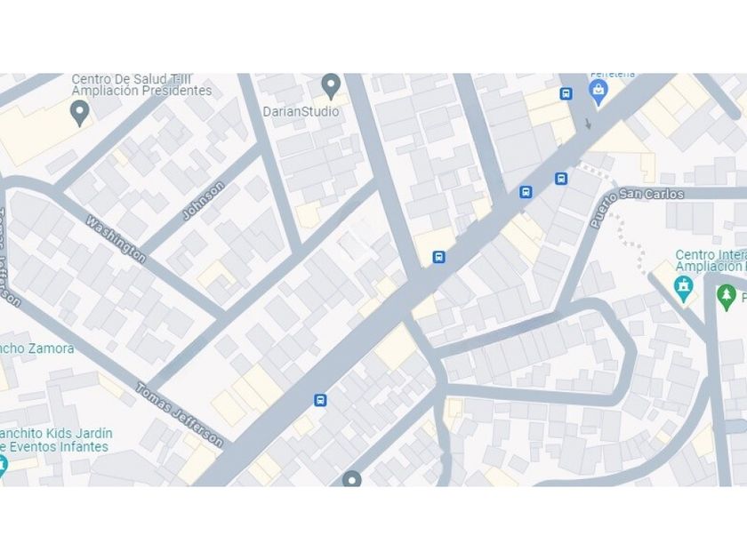Click Tomas Jefferson label near the avenue
Image resolution: width=747 pixels, height=560 pixels.
click(x=179, y=414)
